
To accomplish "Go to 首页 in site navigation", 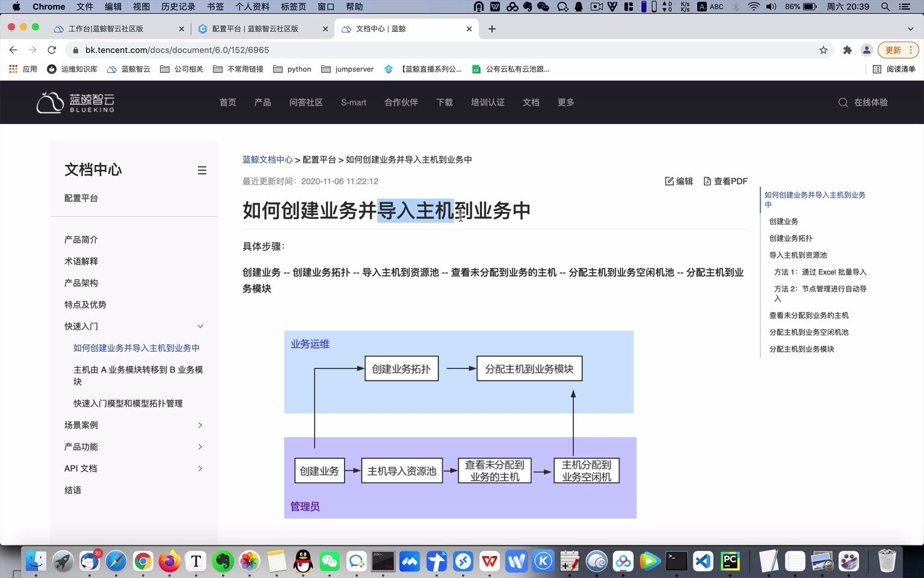I will click(x=228, y=102).
